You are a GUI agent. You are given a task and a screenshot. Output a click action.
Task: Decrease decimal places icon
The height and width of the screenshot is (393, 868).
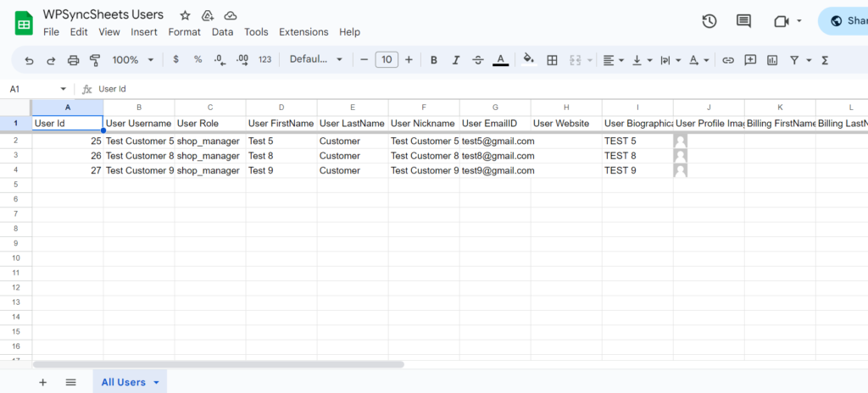(220, 60)
